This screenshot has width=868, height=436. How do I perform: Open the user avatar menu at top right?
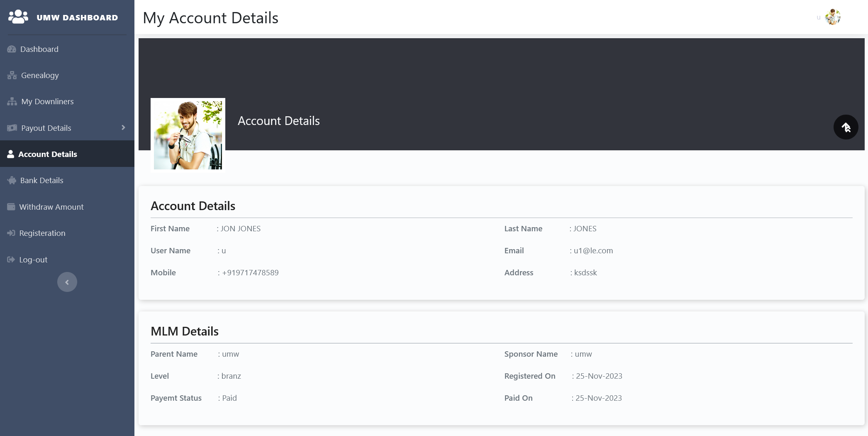point(832,17)
